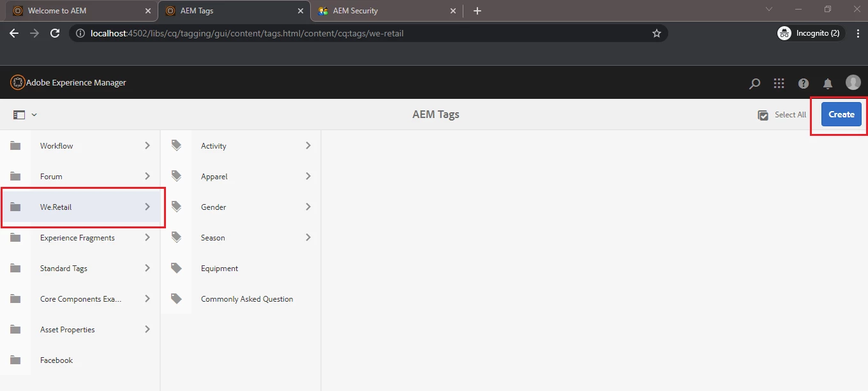The image size is (868, 391).
Task: Select the Standard Tags label
Action: 64,269
